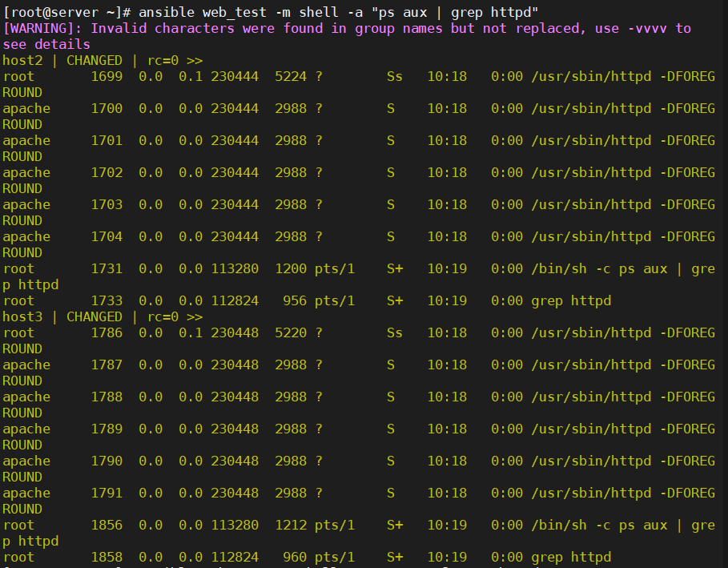Click the 'Ss' state on PID 1786 row
The height and width of the screenshot is (568, 728).
[x=395, y=333]
